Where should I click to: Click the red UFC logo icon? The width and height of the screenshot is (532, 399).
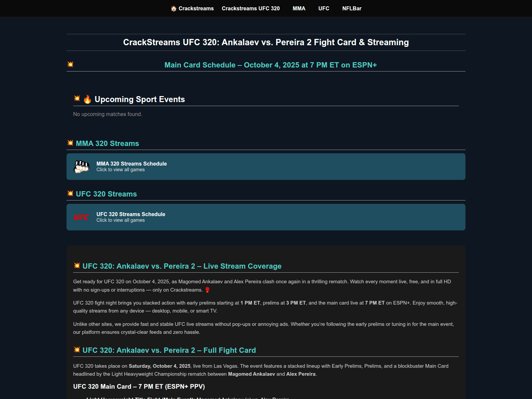click(81, 217)
